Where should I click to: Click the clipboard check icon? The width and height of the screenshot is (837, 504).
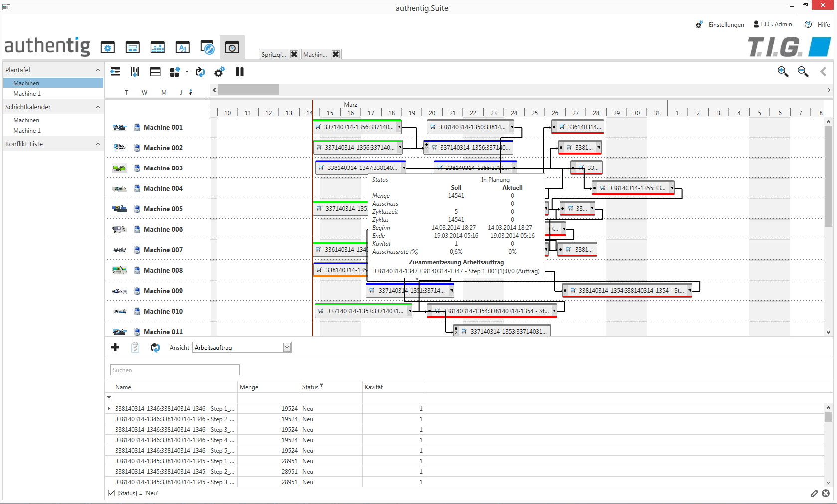pyautogui.click(x=135, y=347)
